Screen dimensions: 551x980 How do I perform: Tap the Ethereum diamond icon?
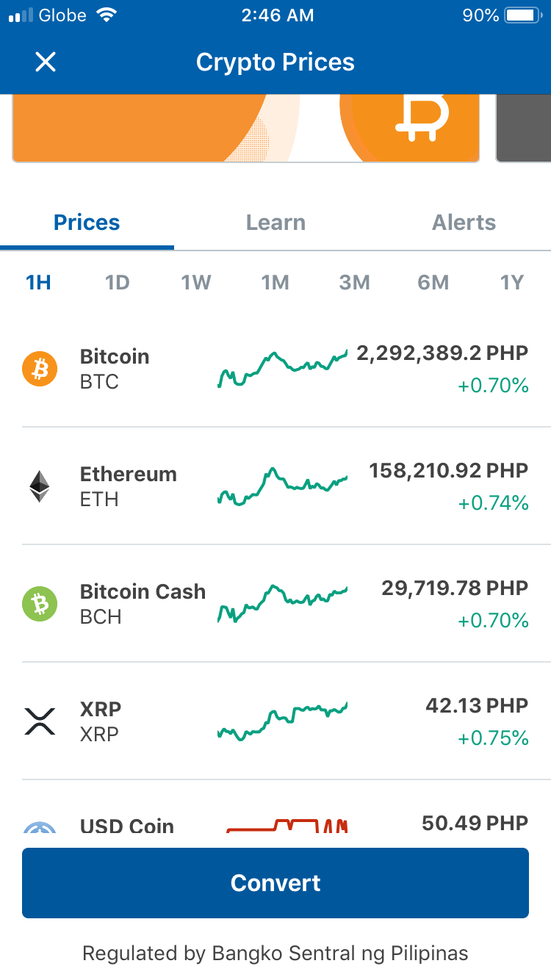pos(40,486)
